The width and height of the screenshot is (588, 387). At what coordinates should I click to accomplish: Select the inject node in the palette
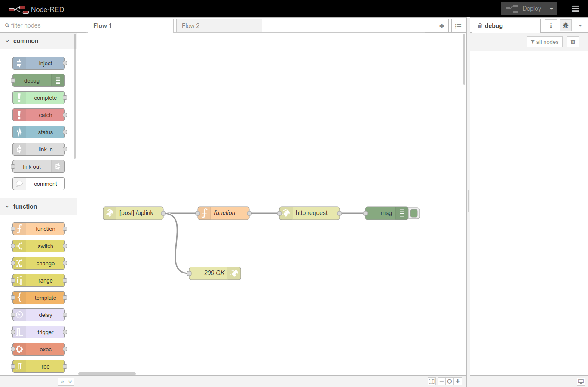click(x=39, y=63)
